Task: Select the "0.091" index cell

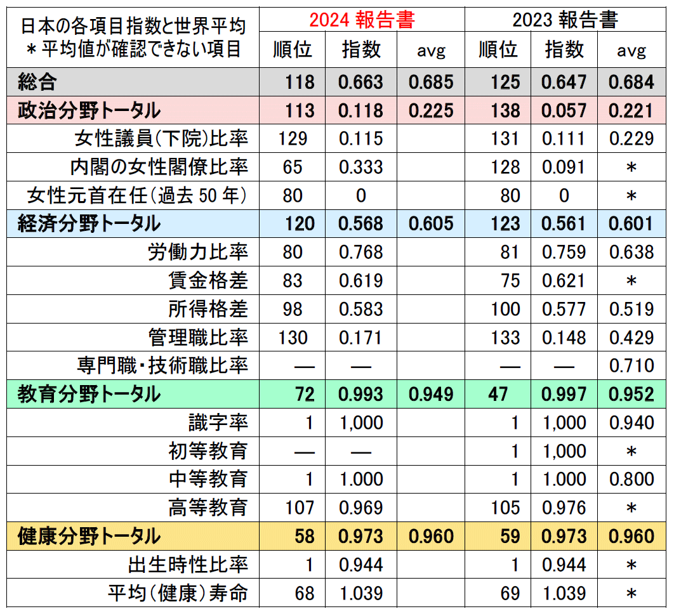Action: pos(564,167)
